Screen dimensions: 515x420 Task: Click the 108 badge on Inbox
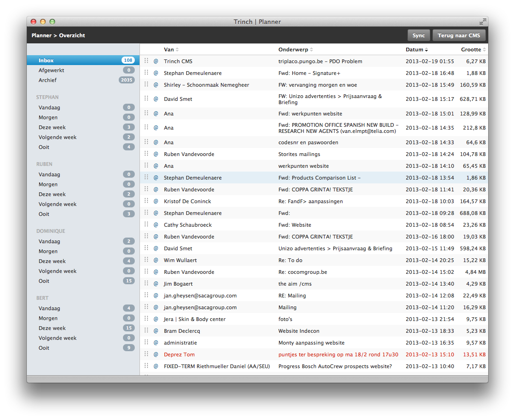[x=128, y=60]
